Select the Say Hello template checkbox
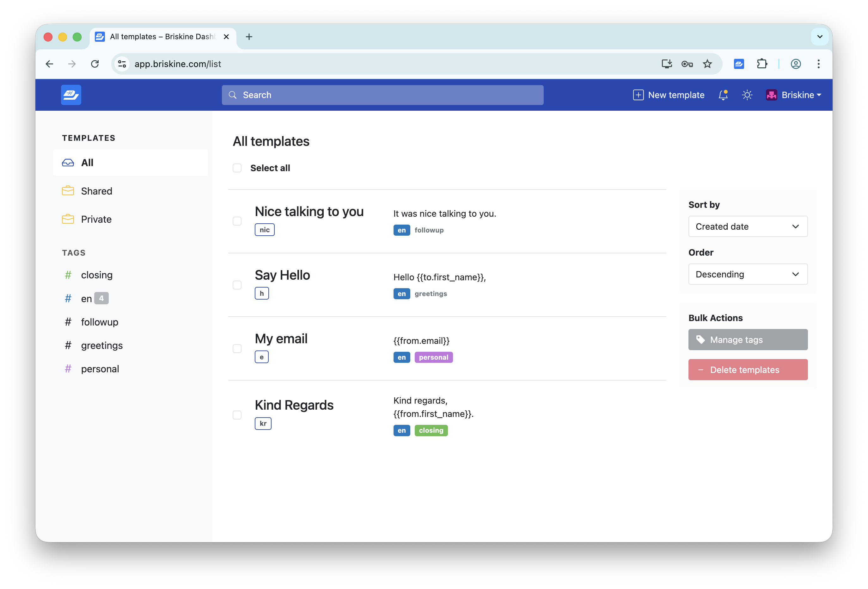868x589 pixels. (237, 285)
